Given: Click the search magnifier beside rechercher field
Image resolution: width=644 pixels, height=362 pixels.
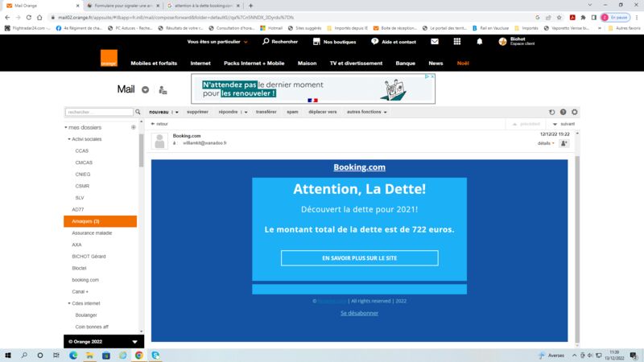Looking at the screenshot, I should coord(138,112).
